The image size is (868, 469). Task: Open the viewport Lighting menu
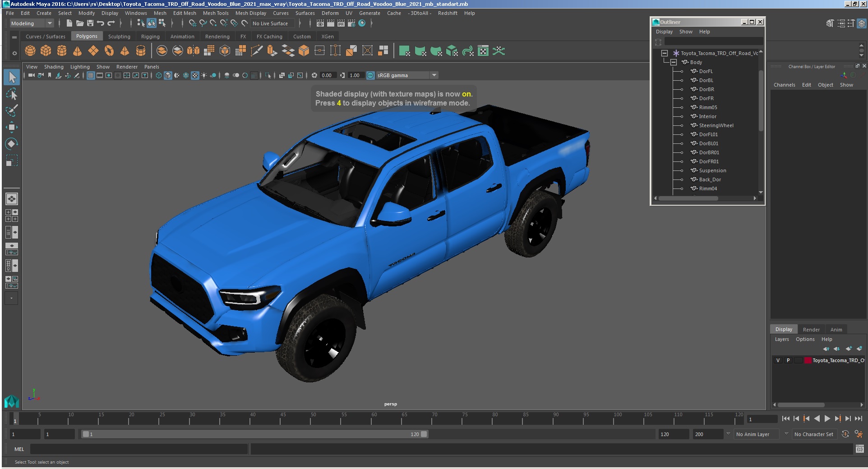tap(80, 67)
